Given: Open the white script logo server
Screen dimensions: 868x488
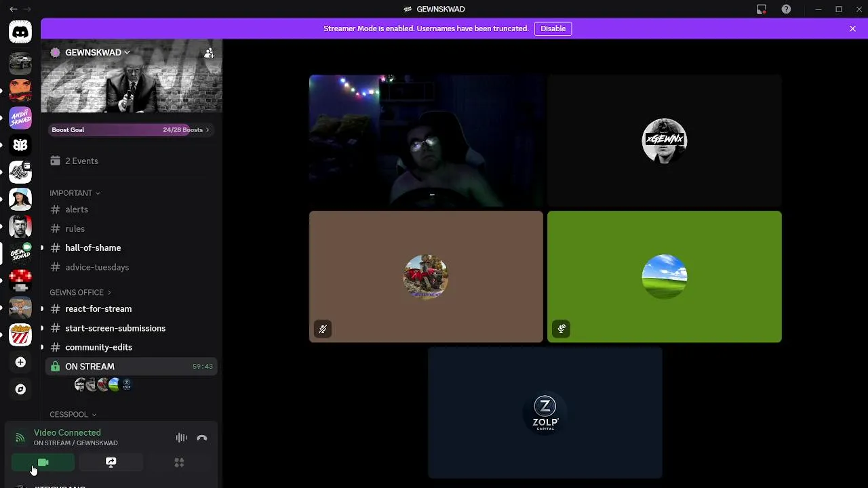Looking at the screenshot, I should click(x=20, y=171).
